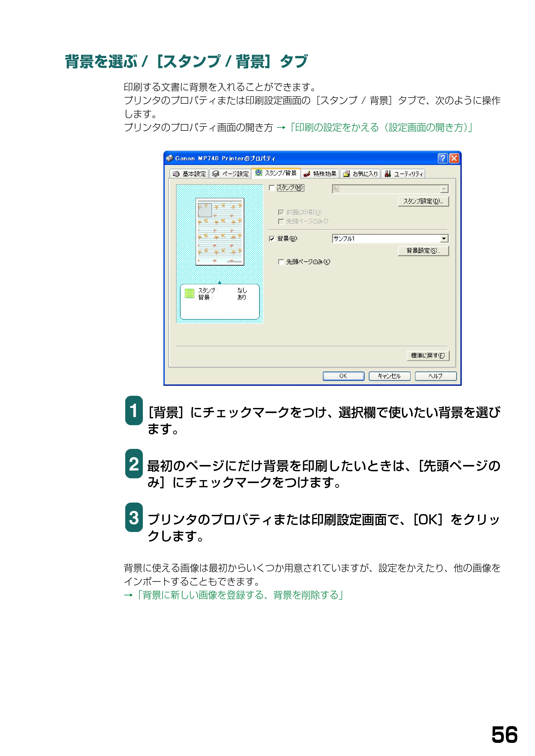Click the 基本設定 tab printer icon

176,174
